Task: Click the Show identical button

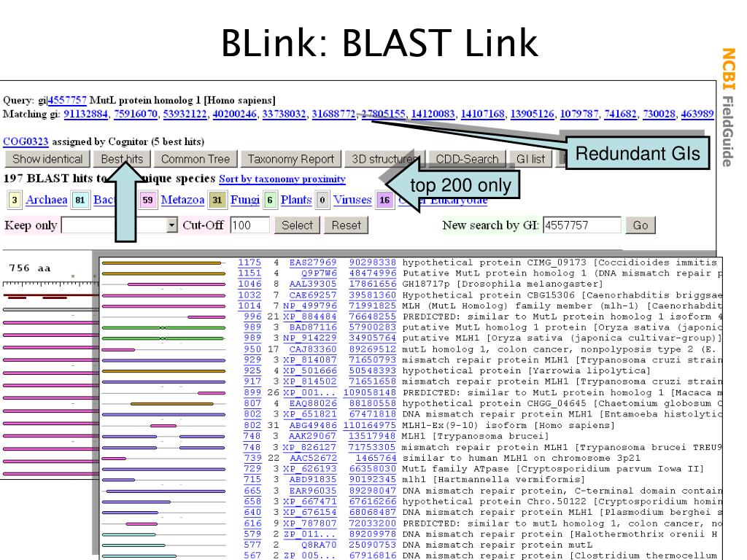Action: click(47, 159)
